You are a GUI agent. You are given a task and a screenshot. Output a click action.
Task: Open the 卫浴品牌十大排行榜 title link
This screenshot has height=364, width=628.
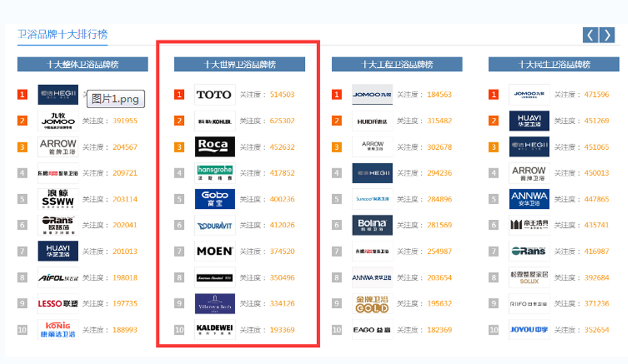click(62, 34)
